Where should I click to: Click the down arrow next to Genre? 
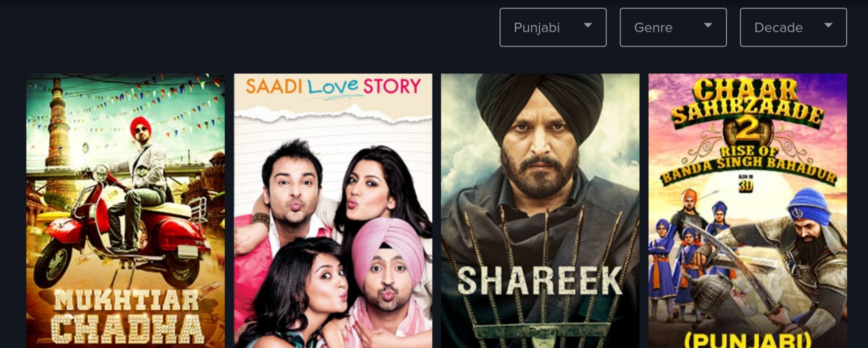[708, 25]
